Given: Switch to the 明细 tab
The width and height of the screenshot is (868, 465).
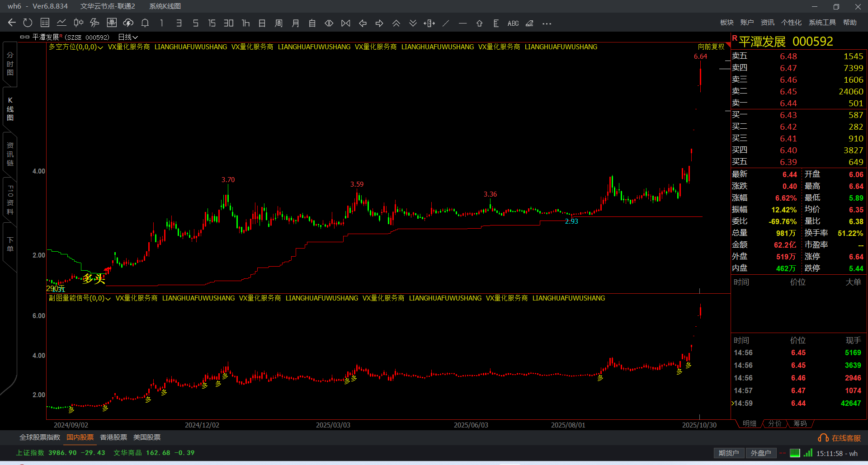Looking at the screenshot, I should pyautogui.click(x=749, y=423).
